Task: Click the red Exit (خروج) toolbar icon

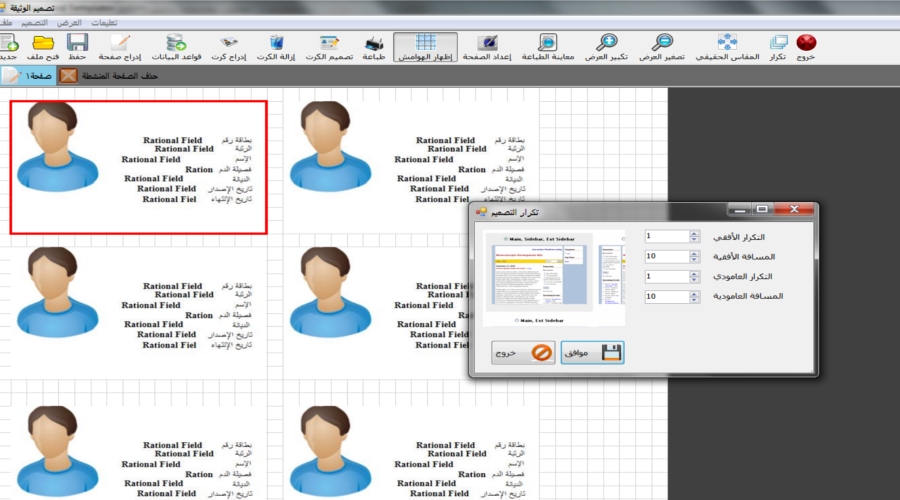Action: click(806, 42)
